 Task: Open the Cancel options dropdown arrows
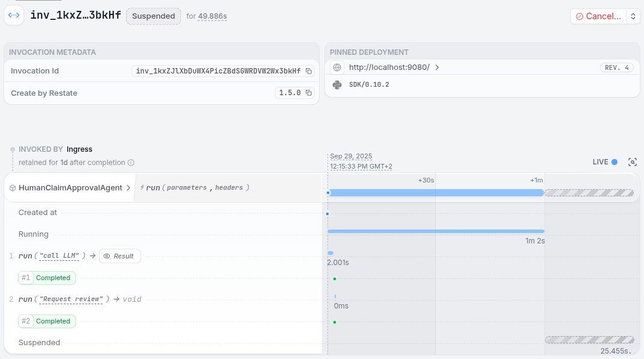[633, 16]
